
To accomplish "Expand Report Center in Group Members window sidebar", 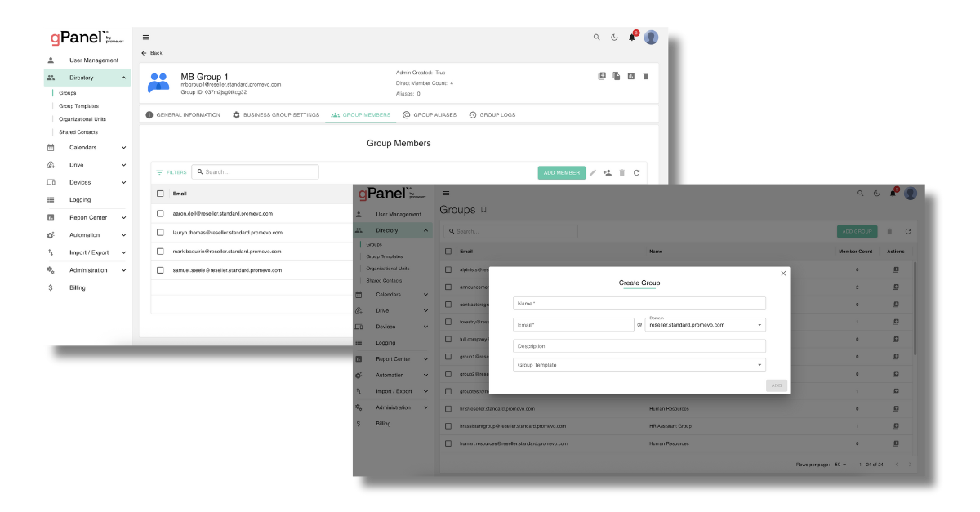I will click(x=123, y=217).
